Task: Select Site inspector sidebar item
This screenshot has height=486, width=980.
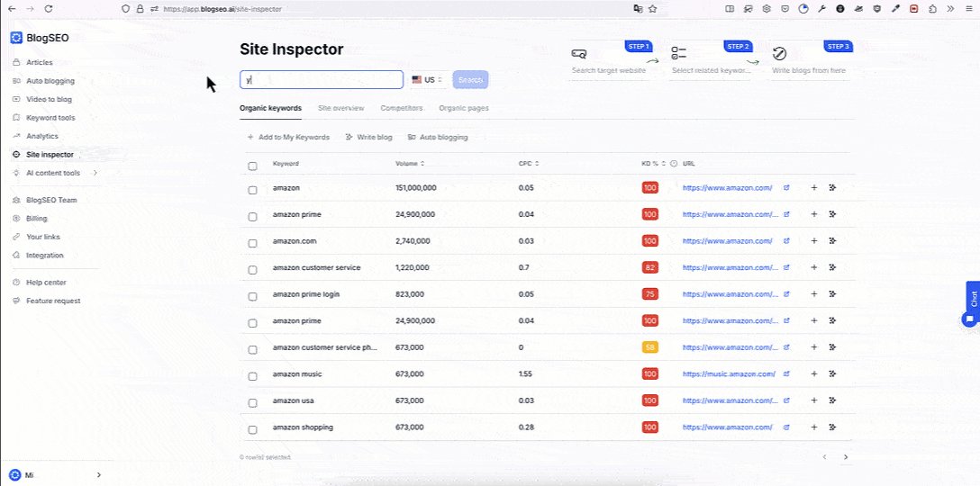Action: click(x=50, y=154)
